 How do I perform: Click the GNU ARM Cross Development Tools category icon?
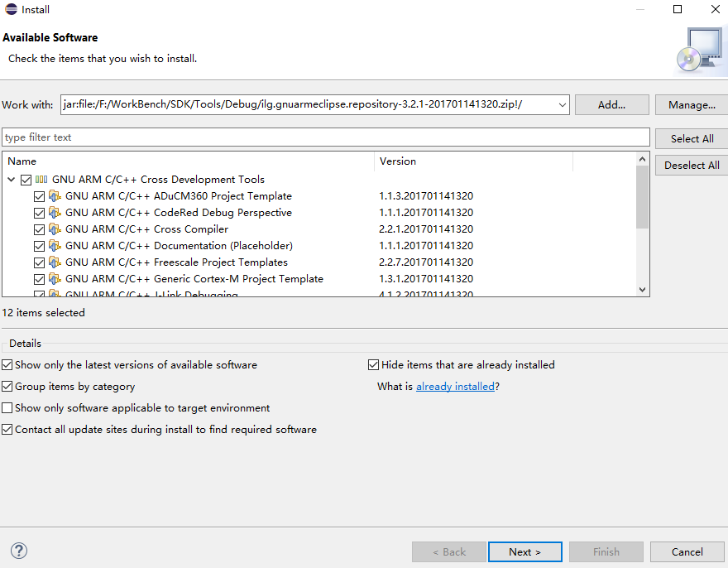pos(41,180)
